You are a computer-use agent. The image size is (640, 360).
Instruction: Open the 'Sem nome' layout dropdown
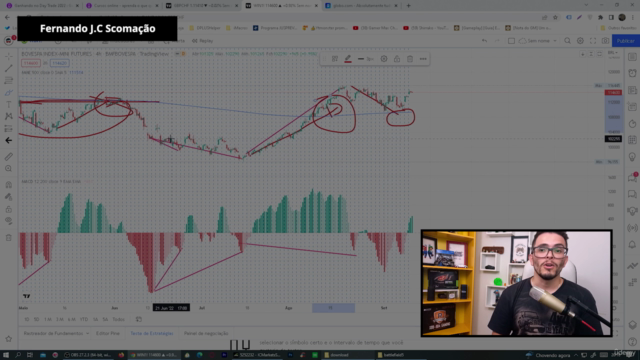pos(538,41)
